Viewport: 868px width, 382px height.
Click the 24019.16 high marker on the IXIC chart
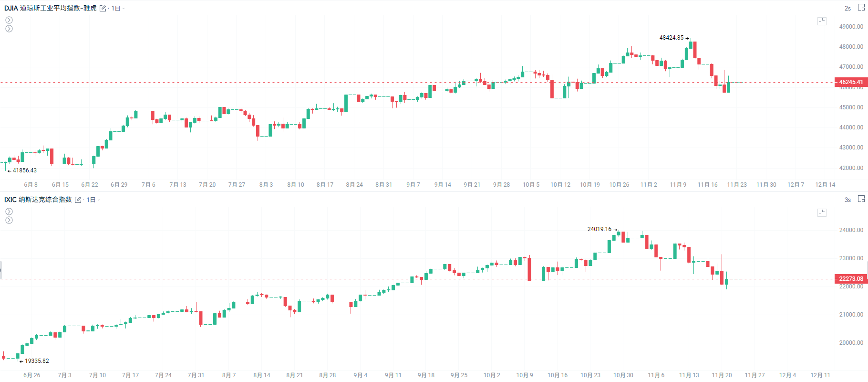[599, 229]
